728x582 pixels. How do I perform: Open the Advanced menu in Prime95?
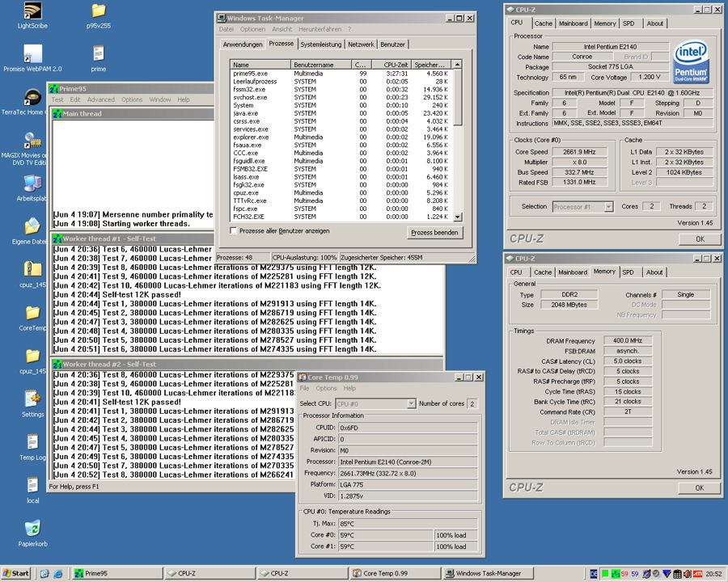coord(101,99)
